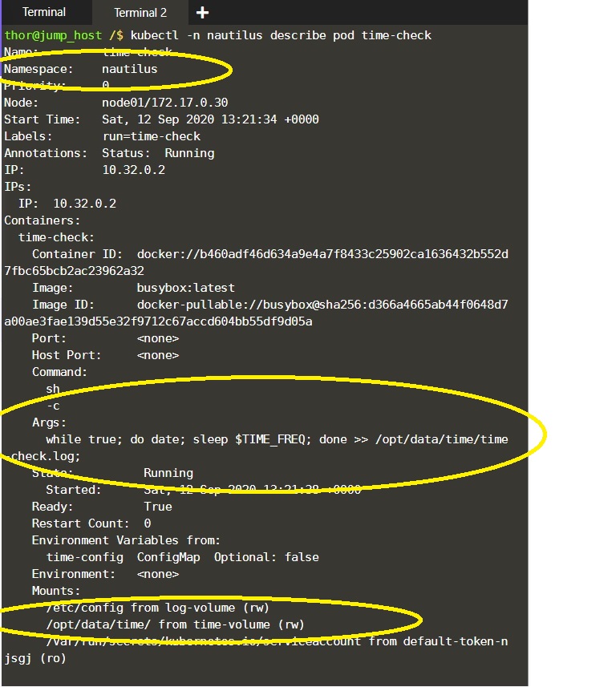Click the kubectl describe pod command line

[281, 35]
